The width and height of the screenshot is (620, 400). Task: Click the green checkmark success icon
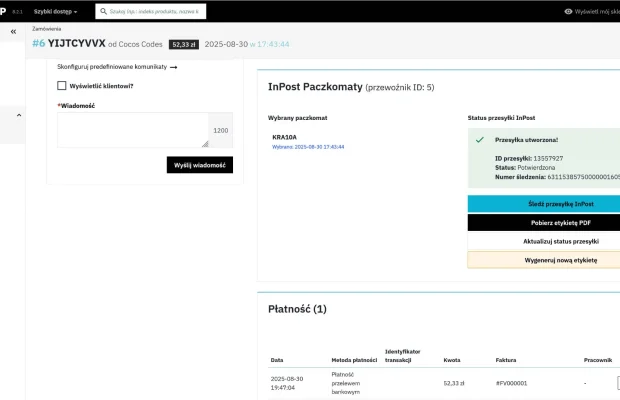pyautogui.click(x=480, y=140)
